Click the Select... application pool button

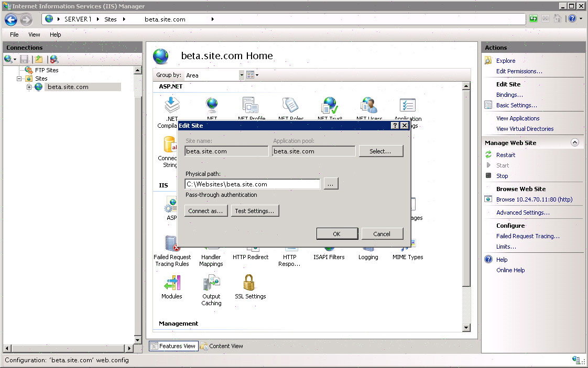coord(381,151)
